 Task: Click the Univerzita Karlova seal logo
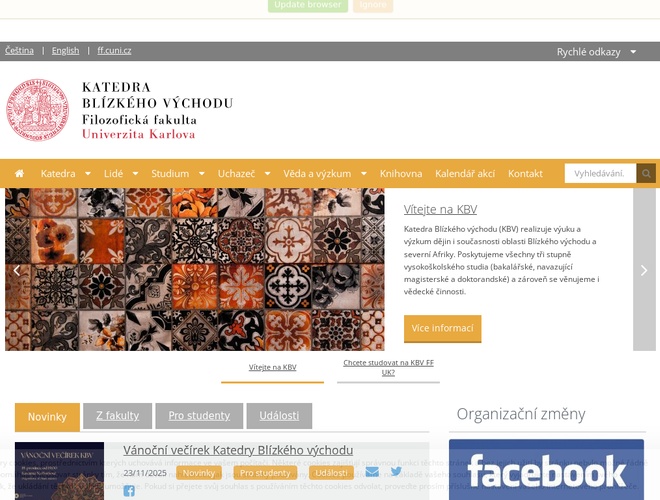37,110
